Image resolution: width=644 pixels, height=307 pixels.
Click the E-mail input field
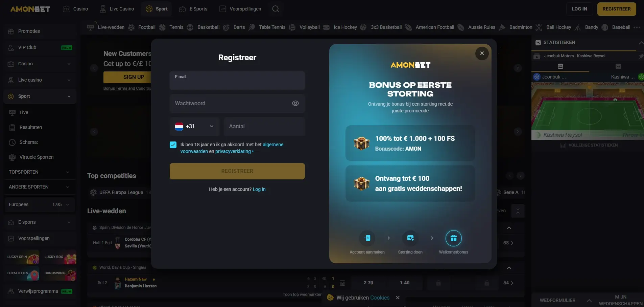point(237,81)
